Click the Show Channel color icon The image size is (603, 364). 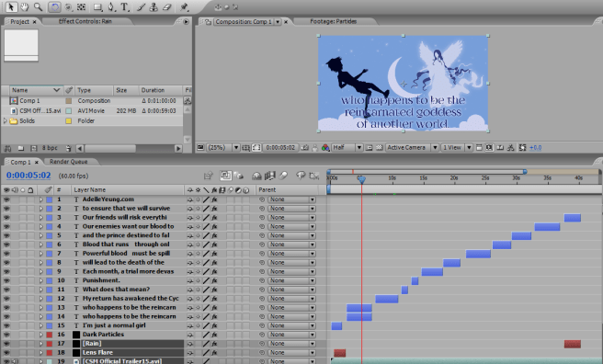tap(325, 148)
